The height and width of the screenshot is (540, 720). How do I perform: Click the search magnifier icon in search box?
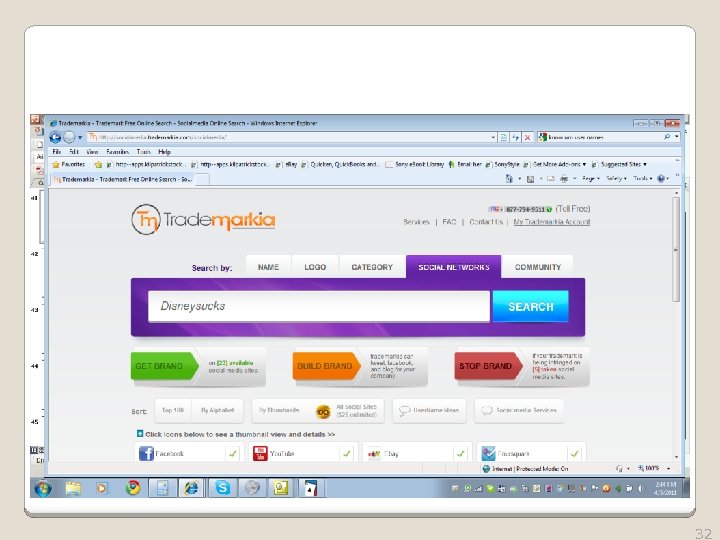667,137
